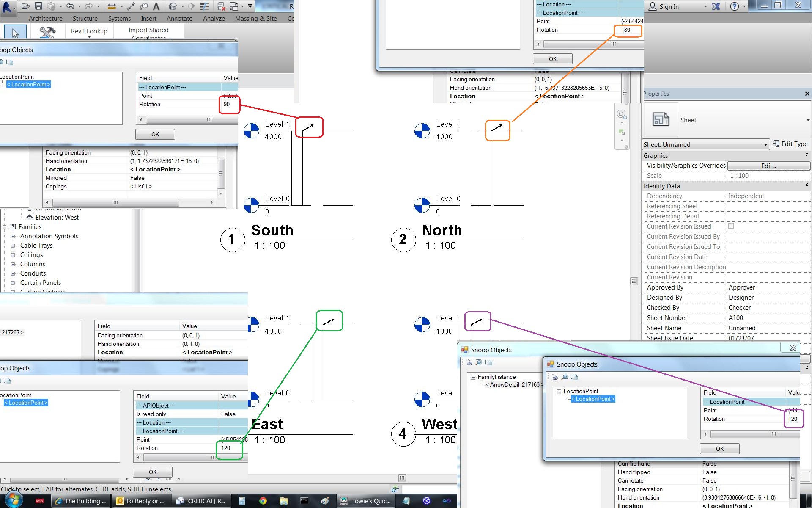The width and height of the screenshot is (812, 508).
Task: Enable the Current Revision Issued checkbox
Action: tap(731, 226)
